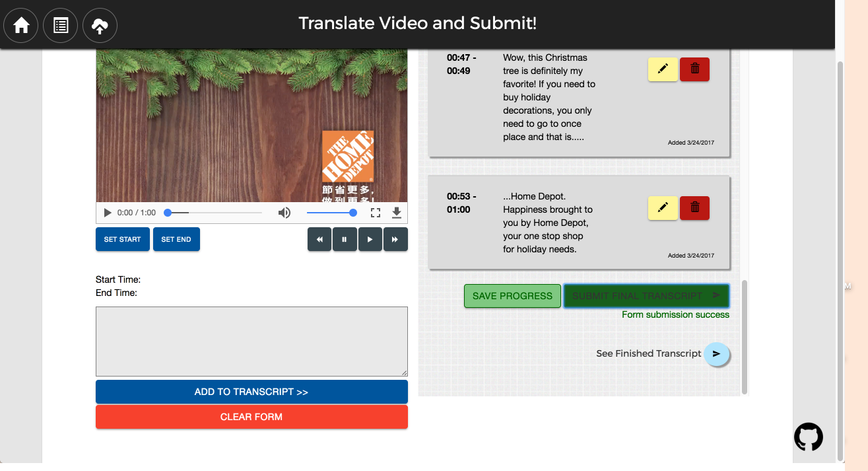Click the SAVE PROGRESS button
Screen dimensions: 868x471
click(512, 296)
